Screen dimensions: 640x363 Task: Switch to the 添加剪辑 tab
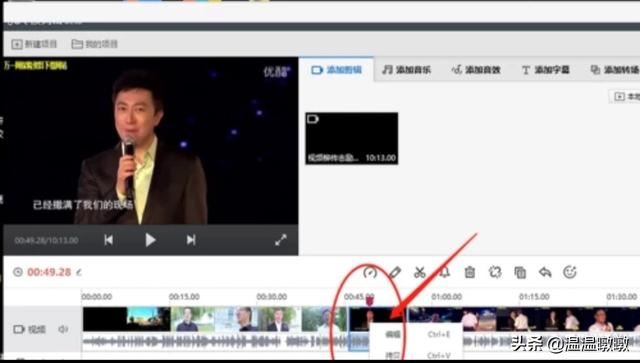click(337, 70)
